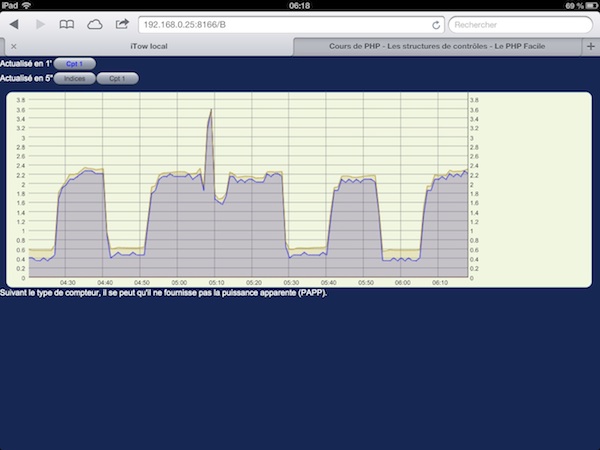
Task: Tap the share icon
Action: (122, 23)
